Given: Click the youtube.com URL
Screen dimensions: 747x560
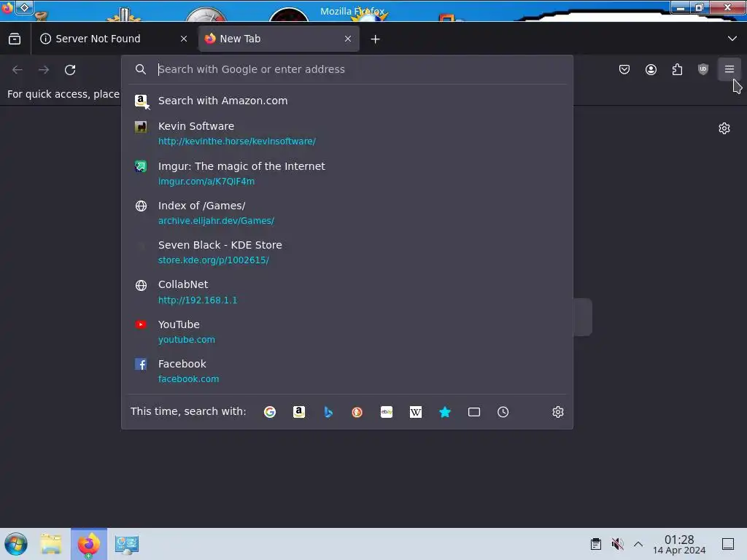Looking at the screenshot, I should pyautogui.click(x=187, y=340).
